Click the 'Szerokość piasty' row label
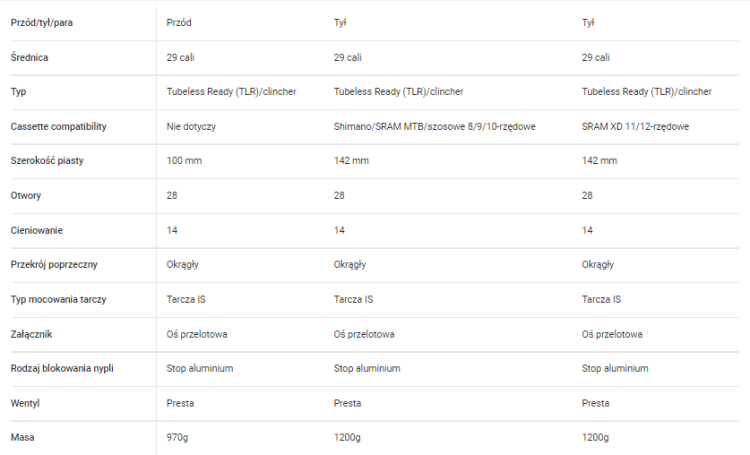 tap(47, 161)
